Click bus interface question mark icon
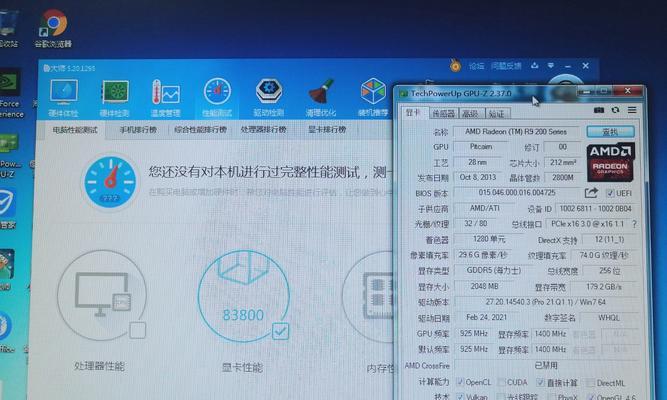The width and height of the screenshot is (667, 400). (x=635, y=224)
